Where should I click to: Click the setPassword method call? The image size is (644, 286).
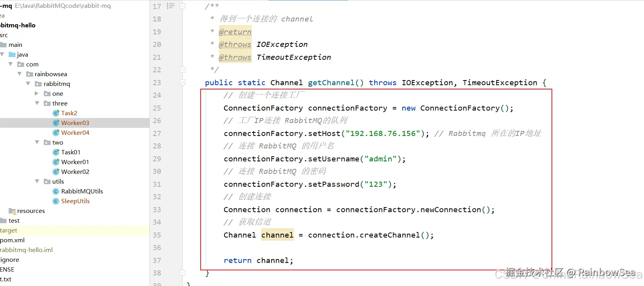(x=334, y=184)
